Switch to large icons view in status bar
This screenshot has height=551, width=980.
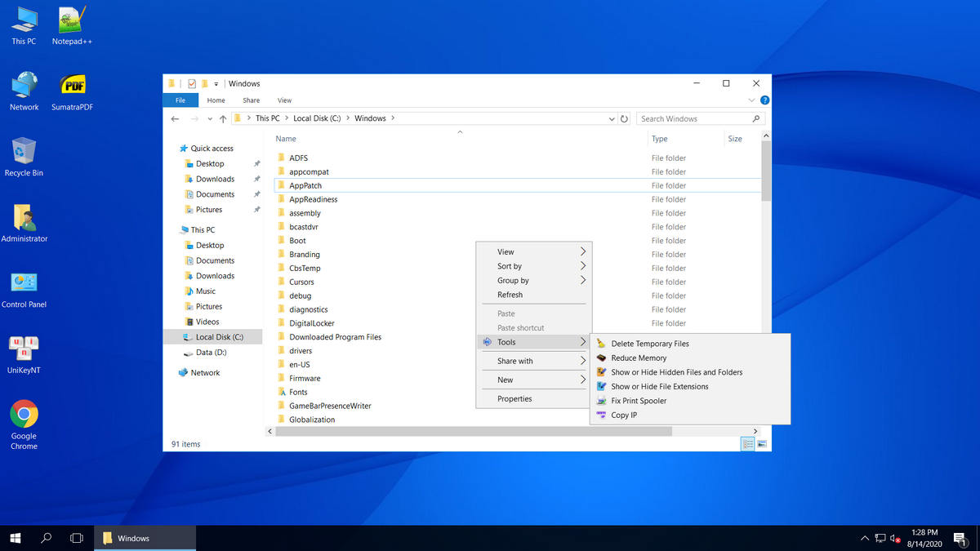[x=761, y=443]
